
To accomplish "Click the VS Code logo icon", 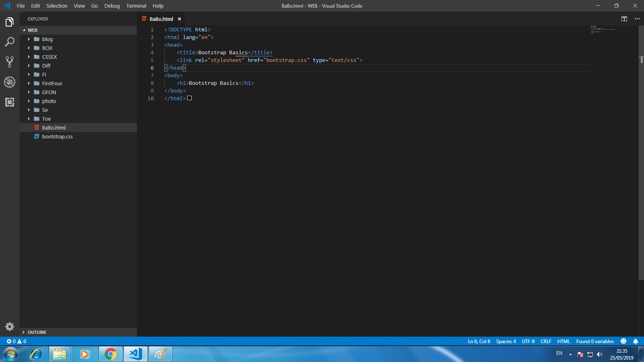I will point(7,6).
